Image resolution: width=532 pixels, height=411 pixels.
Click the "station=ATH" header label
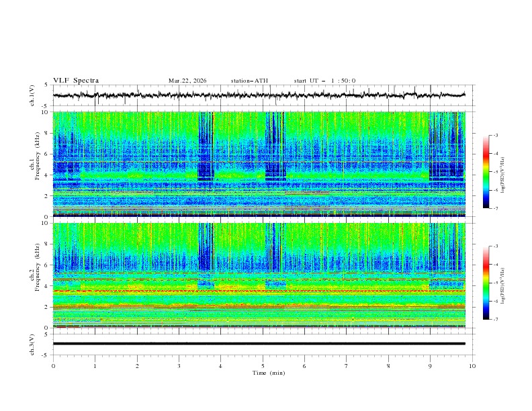249,81
